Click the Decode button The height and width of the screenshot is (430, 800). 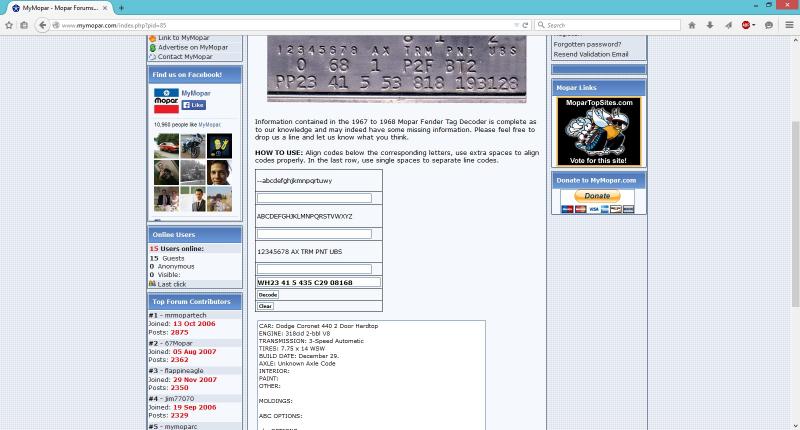pos(267,295)
